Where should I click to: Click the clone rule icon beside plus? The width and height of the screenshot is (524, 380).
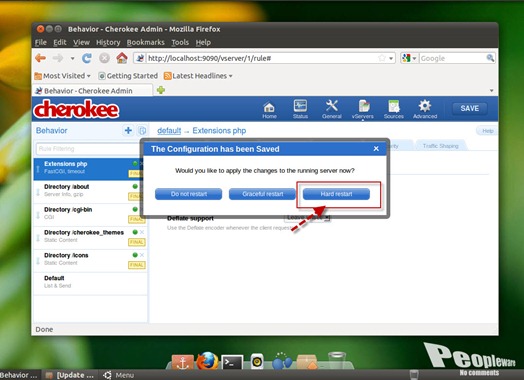(142, 130)
